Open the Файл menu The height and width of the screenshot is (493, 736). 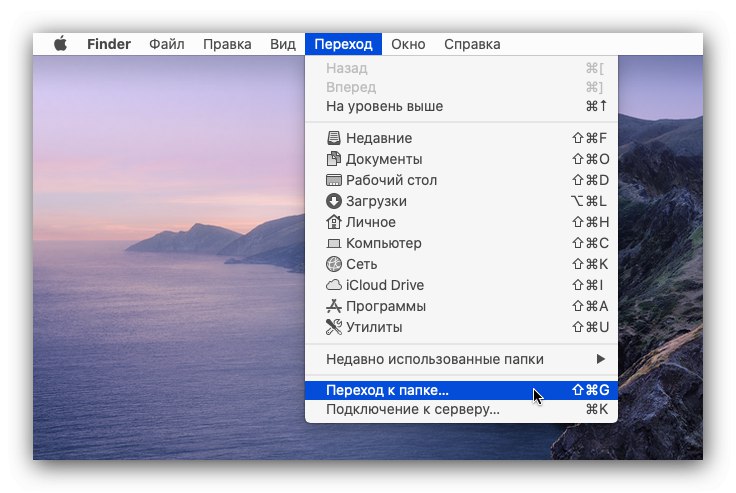pos(167,44)
